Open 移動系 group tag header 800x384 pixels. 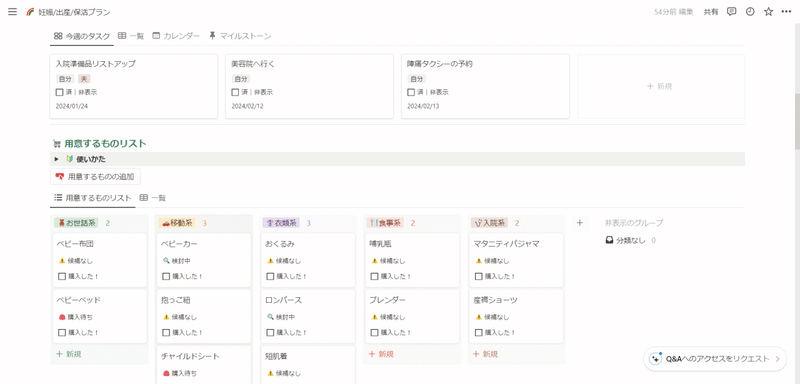[178, 223]
